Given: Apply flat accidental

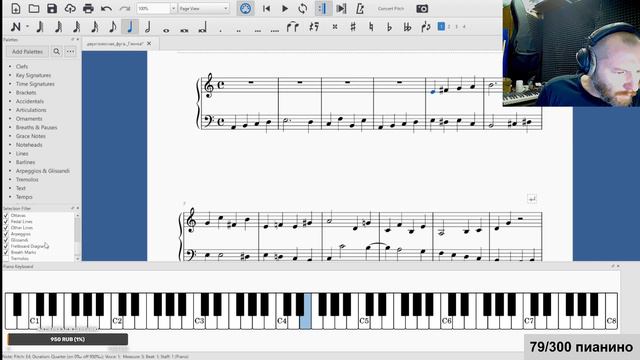Looking at the screenshot, I should [389, 27].
